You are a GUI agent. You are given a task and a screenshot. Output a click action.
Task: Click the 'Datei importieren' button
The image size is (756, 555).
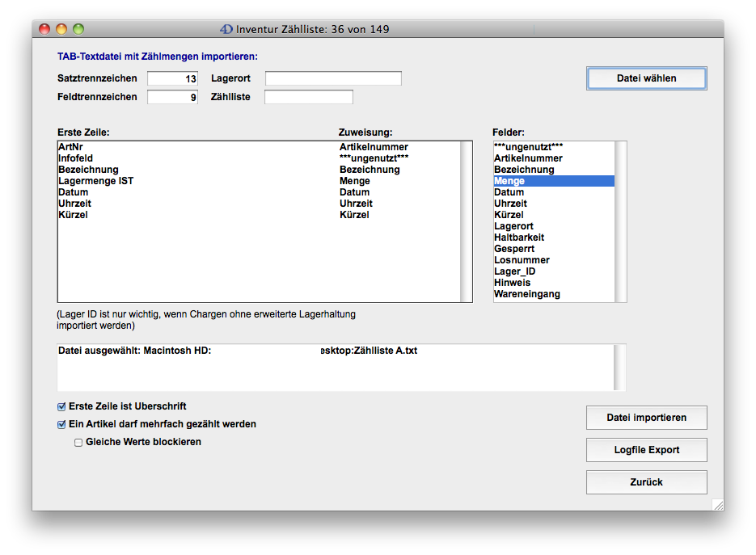646,418
